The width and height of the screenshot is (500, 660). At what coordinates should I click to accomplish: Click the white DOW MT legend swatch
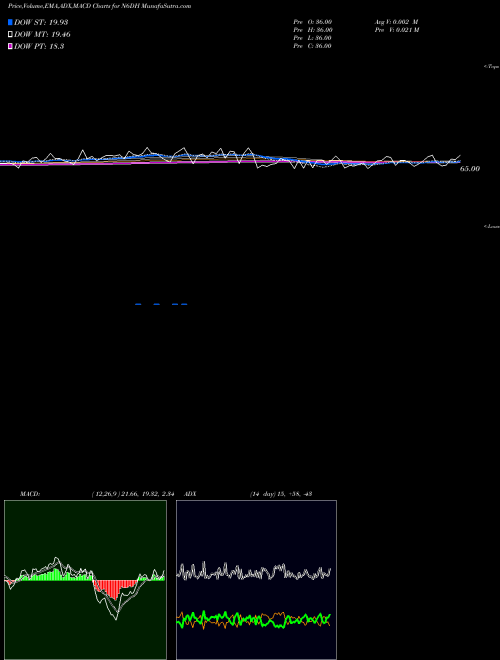[10, 35]
